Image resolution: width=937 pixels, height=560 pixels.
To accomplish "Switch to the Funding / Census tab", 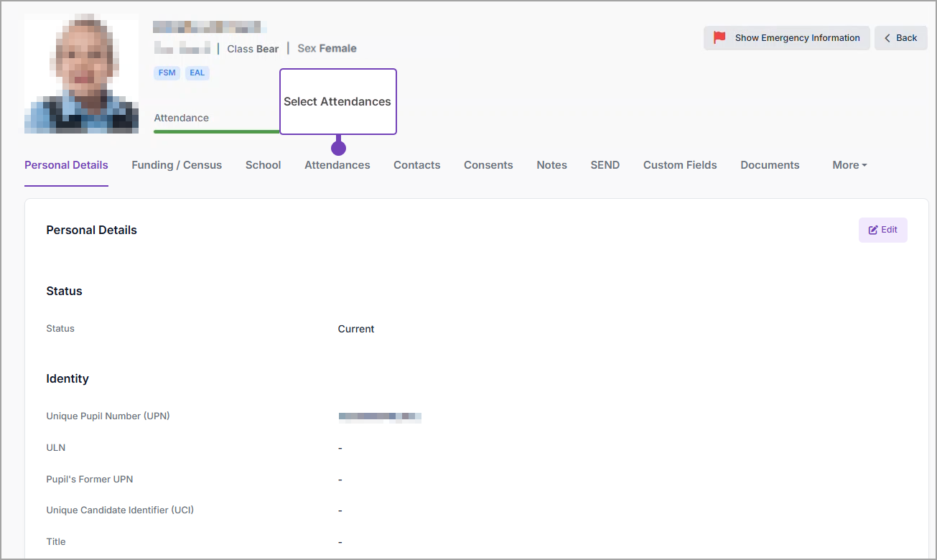I will (x=177, y=165).
